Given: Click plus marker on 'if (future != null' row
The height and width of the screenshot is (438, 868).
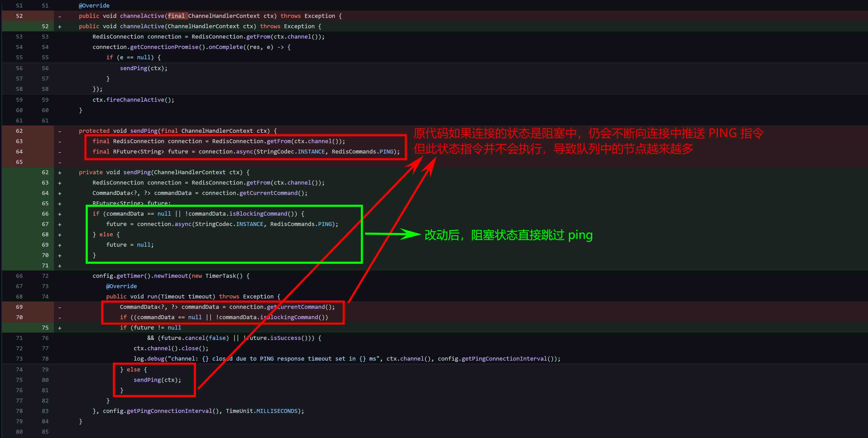Looking at the screenshot, I should tap(60, 328).
